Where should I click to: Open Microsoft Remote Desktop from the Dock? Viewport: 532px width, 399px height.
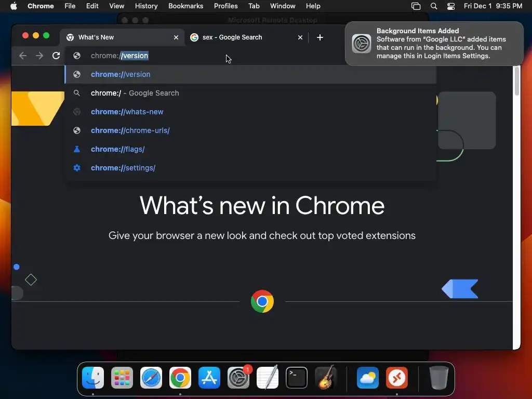pos(396,378)
